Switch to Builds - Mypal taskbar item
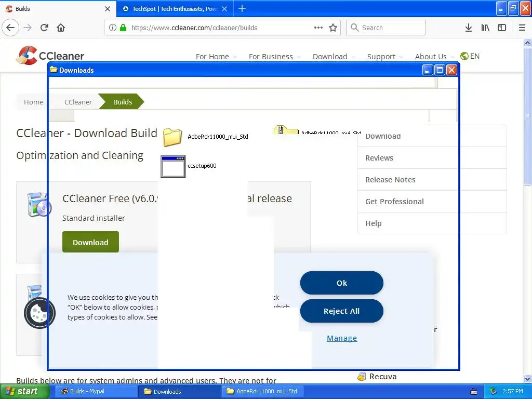The width and height of the screenshot is (532, 399). (x=96, y=392)
